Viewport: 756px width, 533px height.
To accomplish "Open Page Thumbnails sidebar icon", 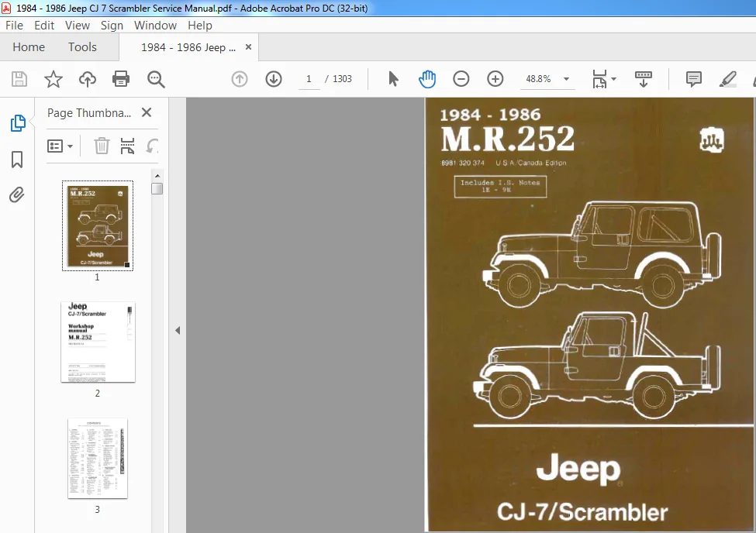I will [17, 123].
